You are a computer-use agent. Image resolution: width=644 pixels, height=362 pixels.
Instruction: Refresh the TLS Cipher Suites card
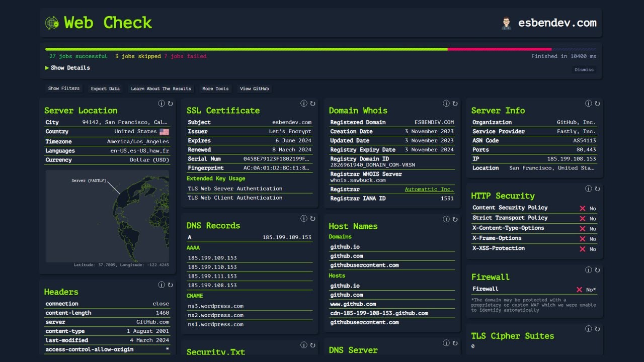[597, 329]
